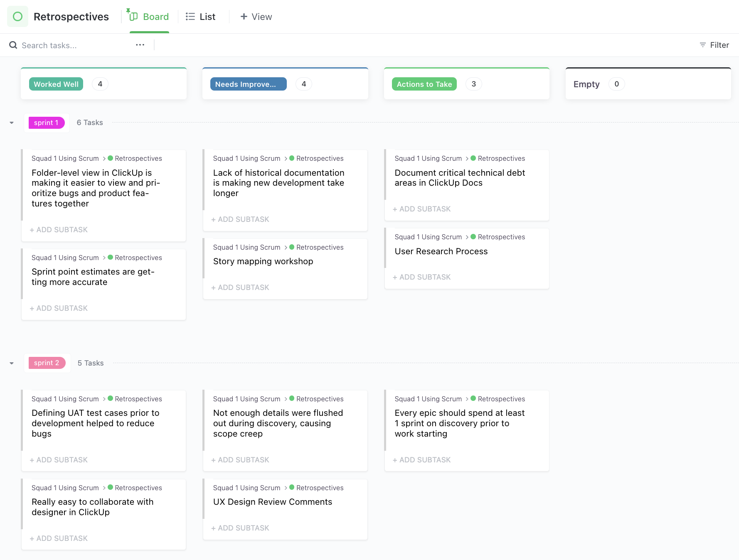Open Story mapping workshop task
This screenshot has height=560, width=739.
coord(263,261)
